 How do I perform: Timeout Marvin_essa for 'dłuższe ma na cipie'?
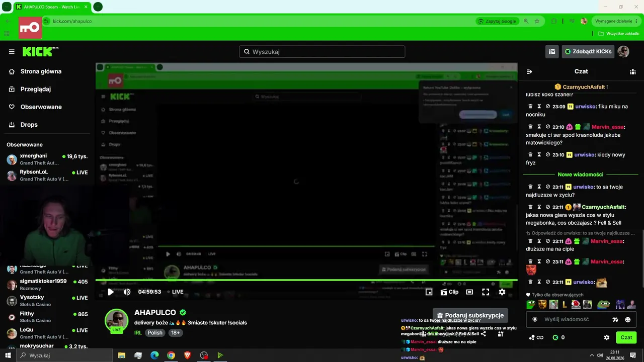click(539, 241)
